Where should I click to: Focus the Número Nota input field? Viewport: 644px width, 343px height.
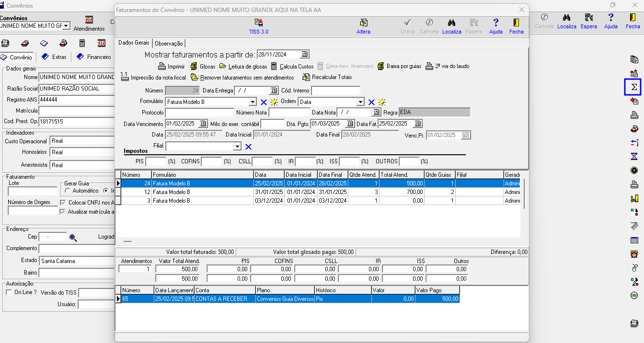coord(289,113)
